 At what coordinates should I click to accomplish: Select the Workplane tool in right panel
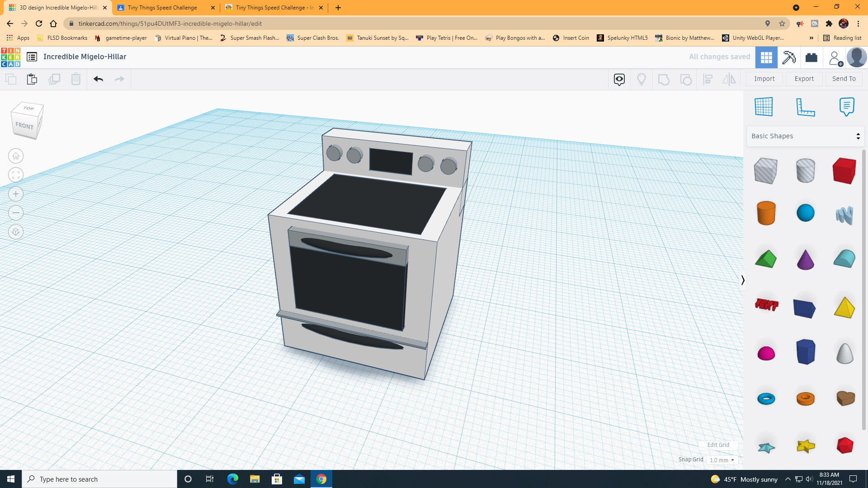[764, 107]
